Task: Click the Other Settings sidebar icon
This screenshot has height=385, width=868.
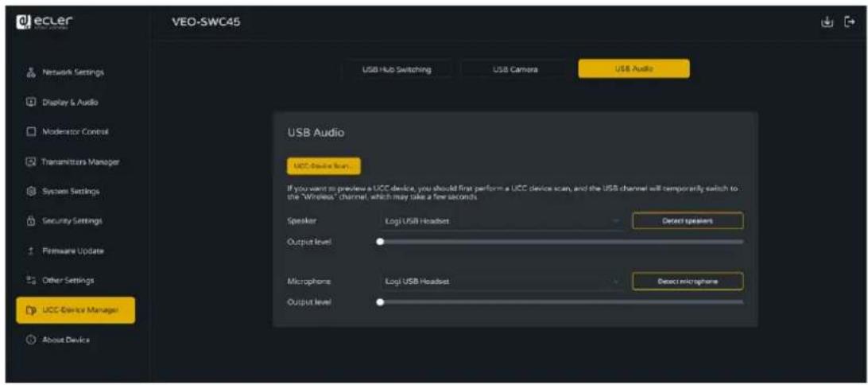Action: 32,280
